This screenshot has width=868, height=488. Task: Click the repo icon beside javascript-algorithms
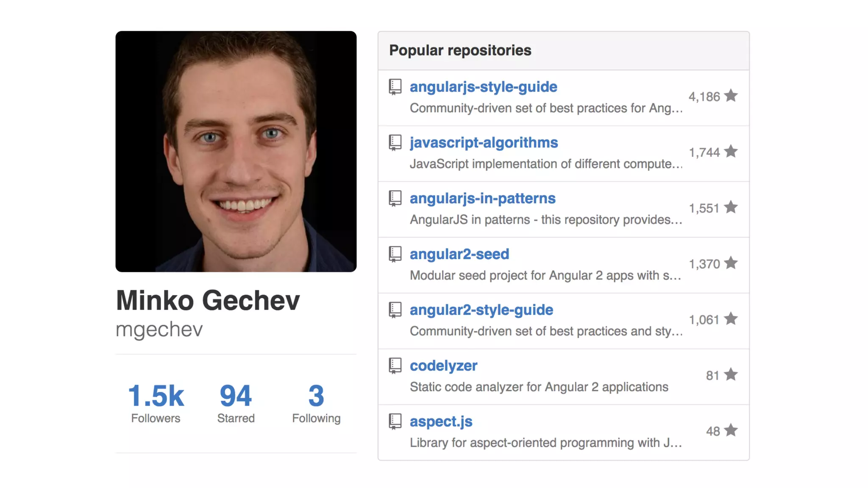395,143
